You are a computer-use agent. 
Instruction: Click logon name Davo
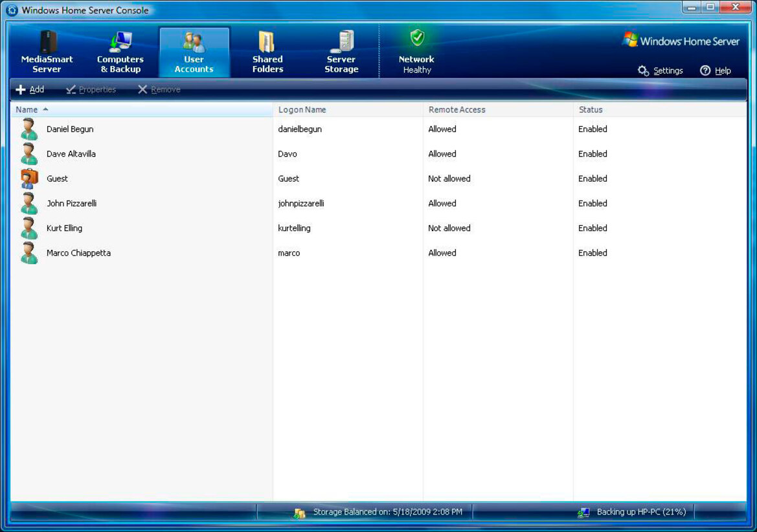point(288,154)
